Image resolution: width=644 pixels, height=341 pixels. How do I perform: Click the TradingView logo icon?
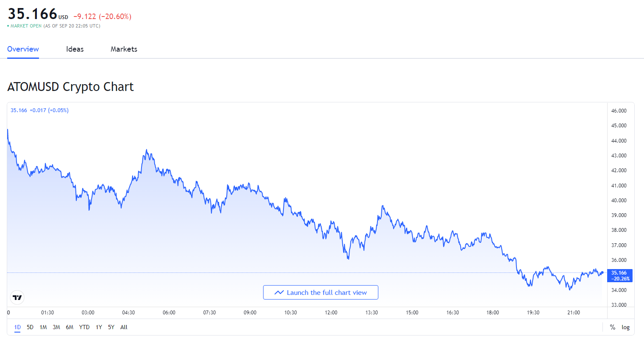pyautogui.click(x=17, y=297)
